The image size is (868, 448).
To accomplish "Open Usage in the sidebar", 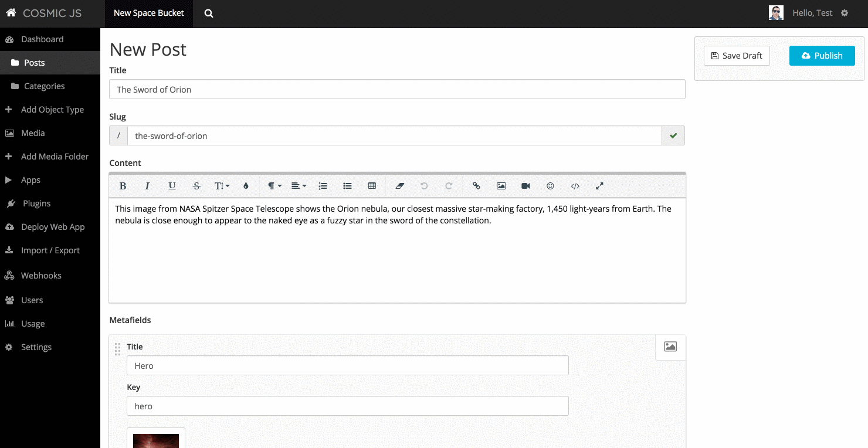I will [x=50, y=324].
